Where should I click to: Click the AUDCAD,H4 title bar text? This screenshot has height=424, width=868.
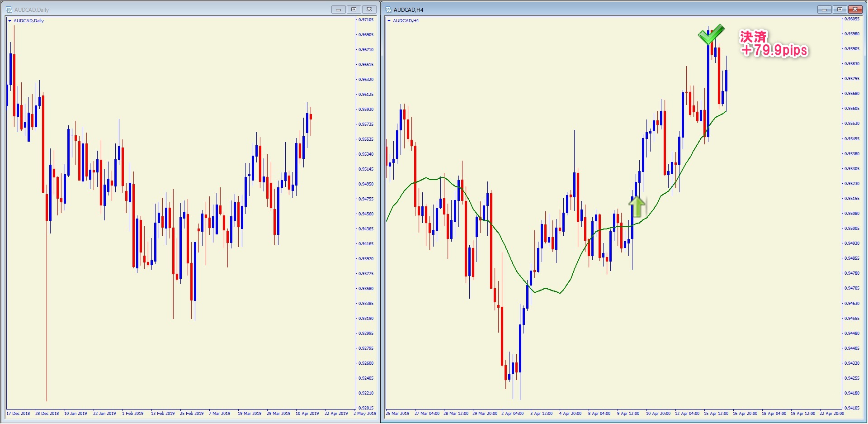pos(409,10)
